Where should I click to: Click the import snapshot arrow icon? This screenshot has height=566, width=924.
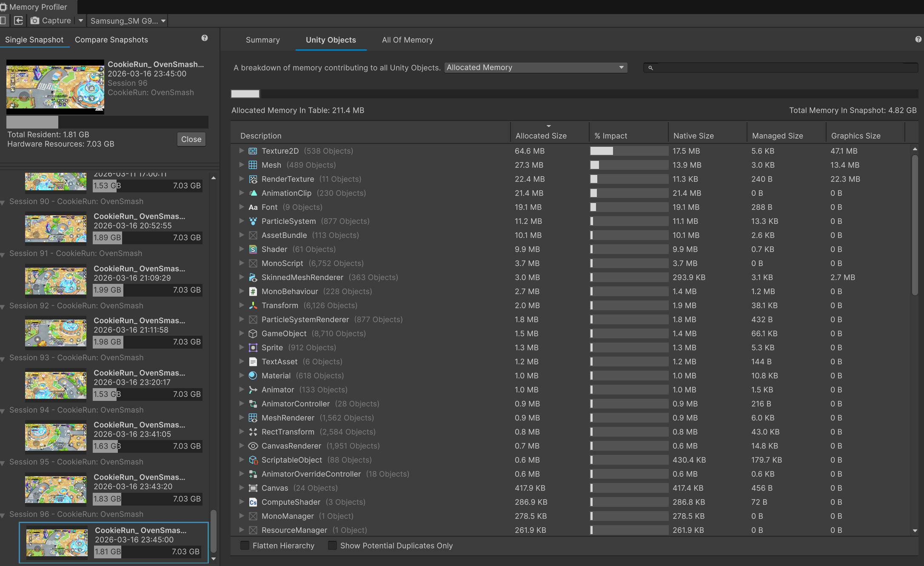click(18, 20)
